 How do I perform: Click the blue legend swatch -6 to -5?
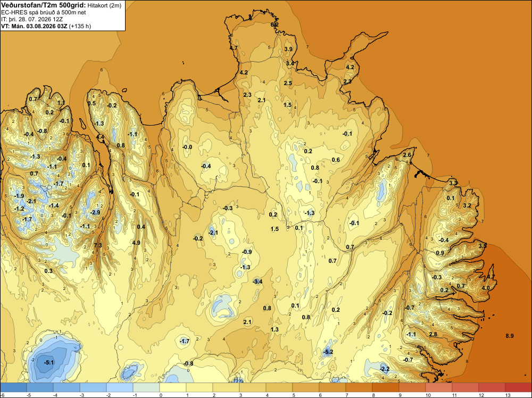tap(13, 387)
